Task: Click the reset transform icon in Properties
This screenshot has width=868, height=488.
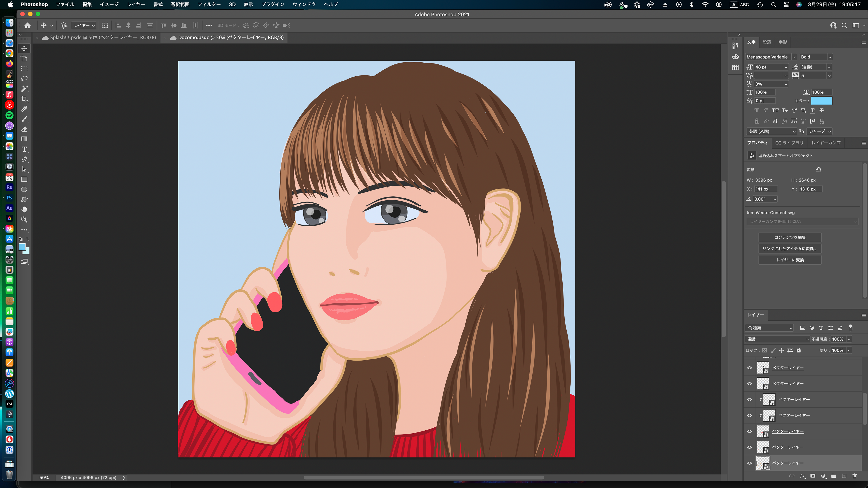Action: tap(818, 169)
